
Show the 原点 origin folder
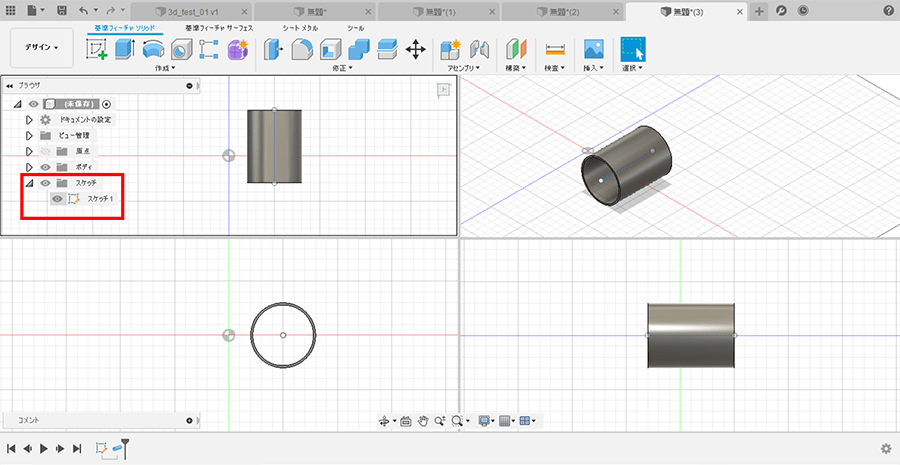[x=45, y=151]
